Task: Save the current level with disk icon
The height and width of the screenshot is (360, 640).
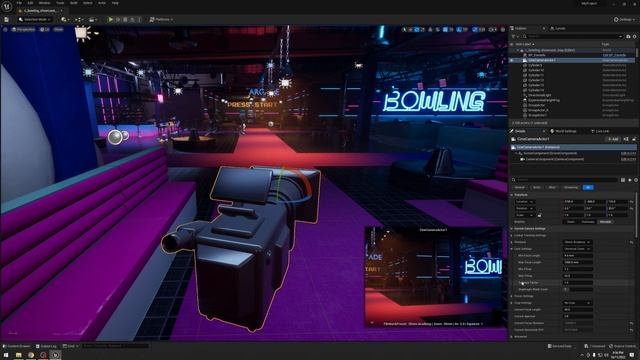Action: 7,20
